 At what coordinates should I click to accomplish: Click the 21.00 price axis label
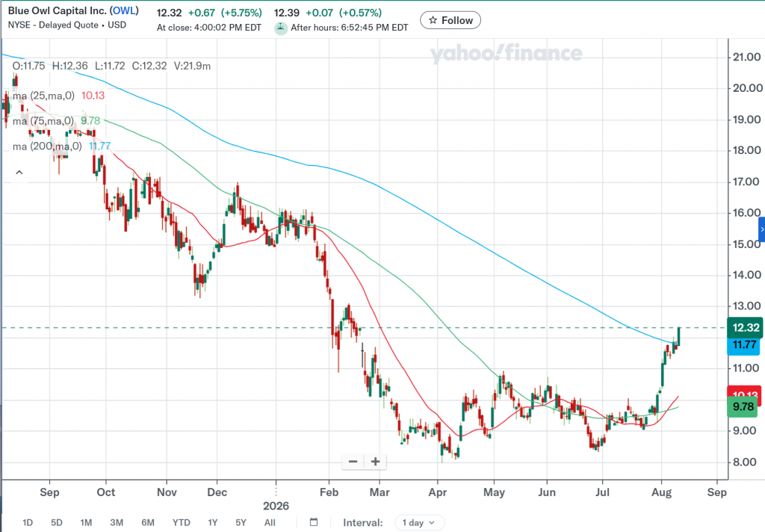[x=747, y=57]
